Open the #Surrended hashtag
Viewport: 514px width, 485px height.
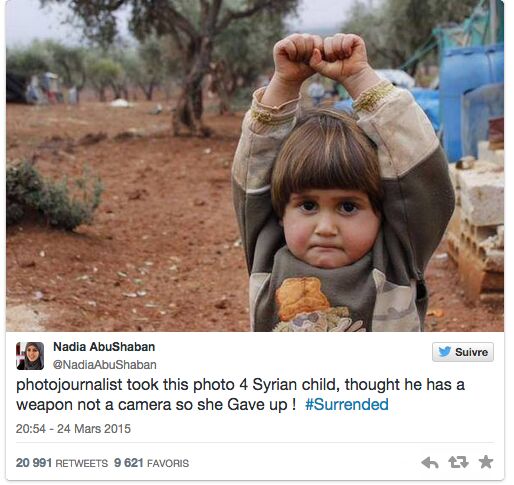click(347, 404)
